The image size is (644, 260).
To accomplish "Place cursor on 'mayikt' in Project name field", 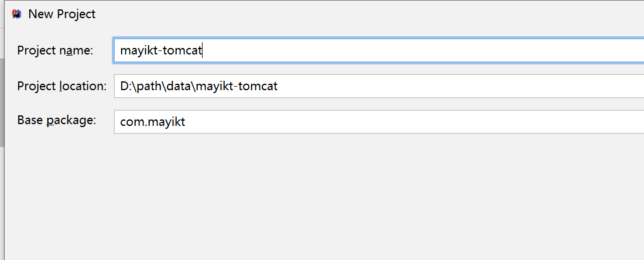I will click(139, 51).
